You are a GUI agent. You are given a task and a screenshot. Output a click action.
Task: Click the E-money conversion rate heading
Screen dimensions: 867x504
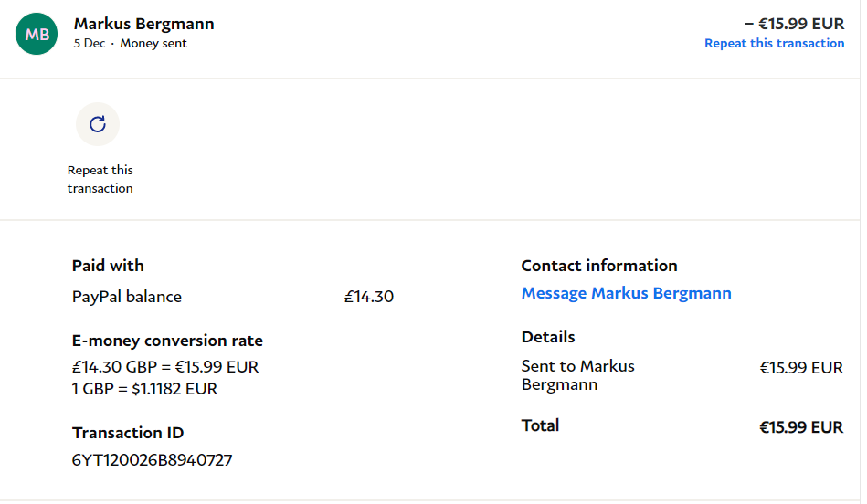tap(167, 341)
